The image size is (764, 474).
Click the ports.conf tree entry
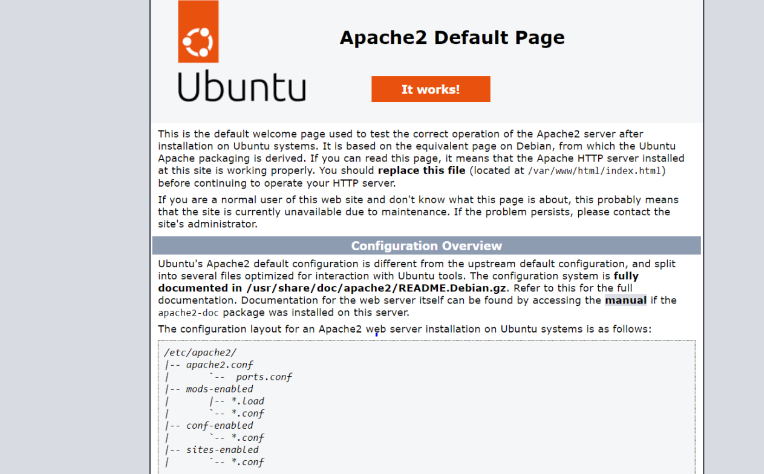pos(264,377)
